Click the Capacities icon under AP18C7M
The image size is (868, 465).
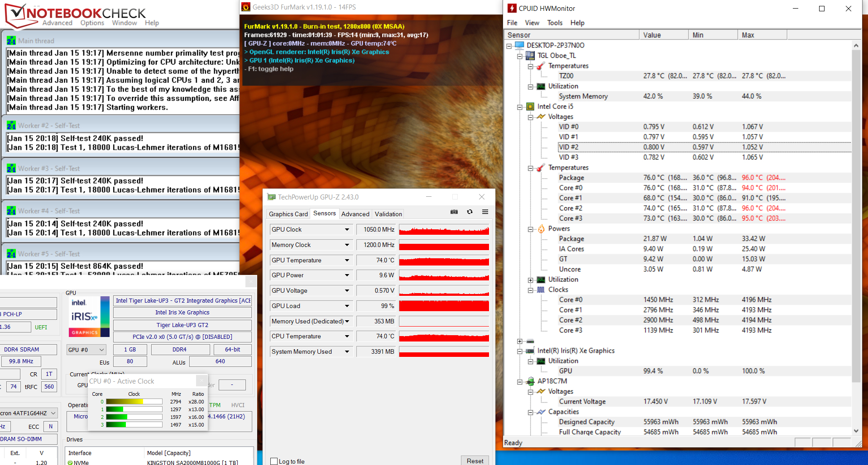[x=541, y=412]
